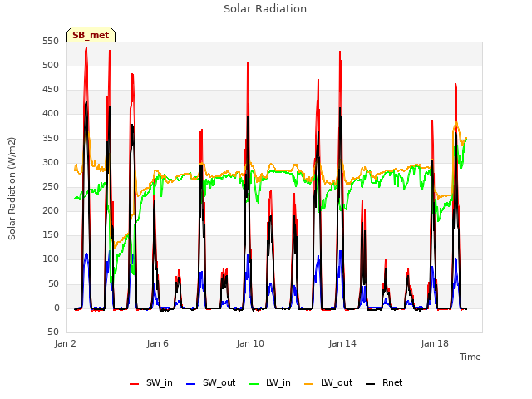Click the 0 y-axis value
532x399 pixels.
click(x=57, y=308)
